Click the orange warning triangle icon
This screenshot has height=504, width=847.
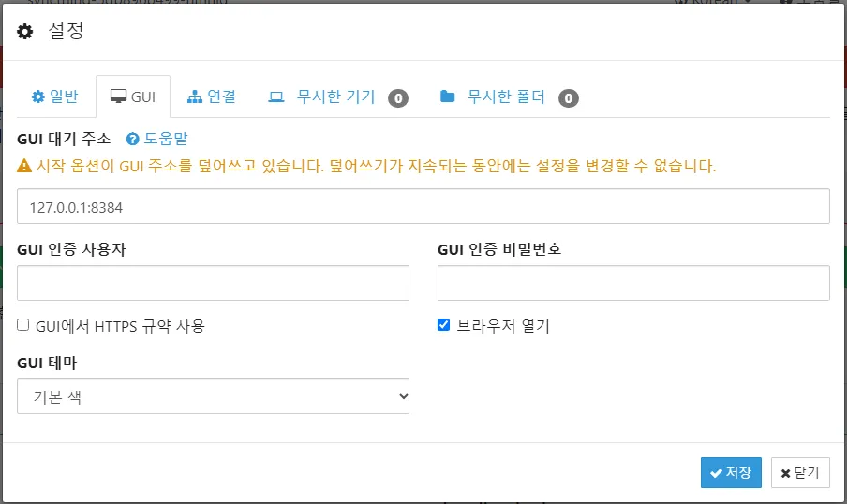[x=24, y=167]
